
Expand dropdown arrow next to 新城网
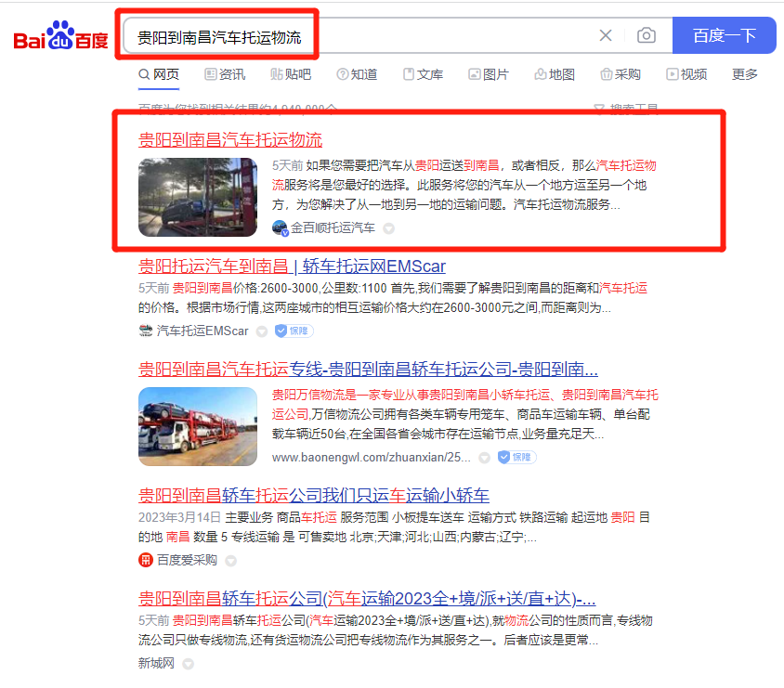pos(188,664)
